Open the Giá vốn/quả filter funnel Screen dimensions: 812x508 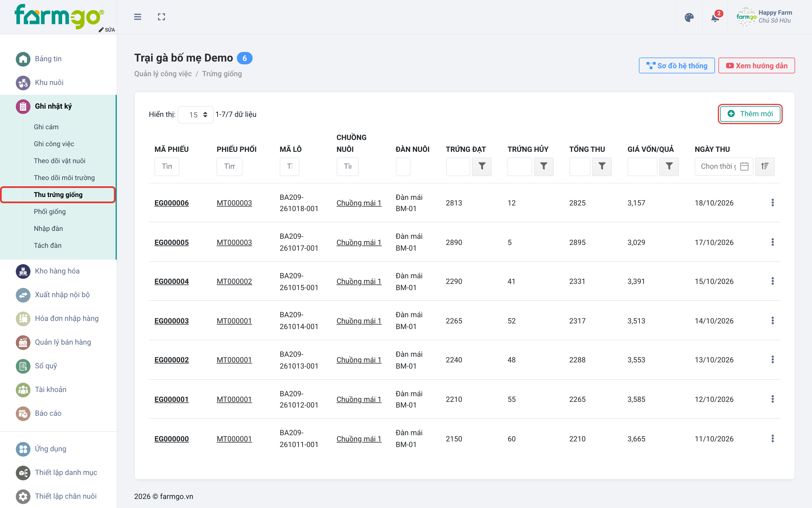click(x=669, y=166)
